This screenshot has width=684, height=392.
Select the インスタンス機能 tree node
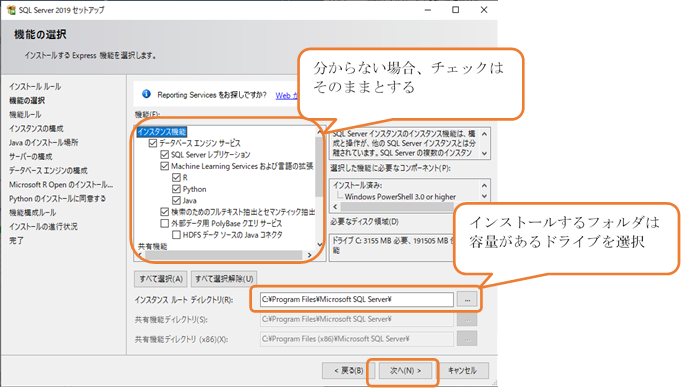coord(161,132)
